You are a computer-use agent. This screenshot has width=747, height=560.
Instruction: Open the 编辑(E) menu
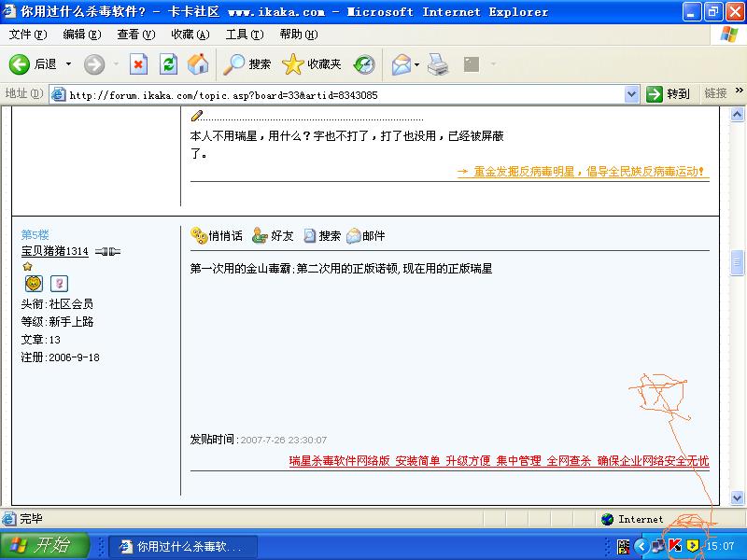82,35
